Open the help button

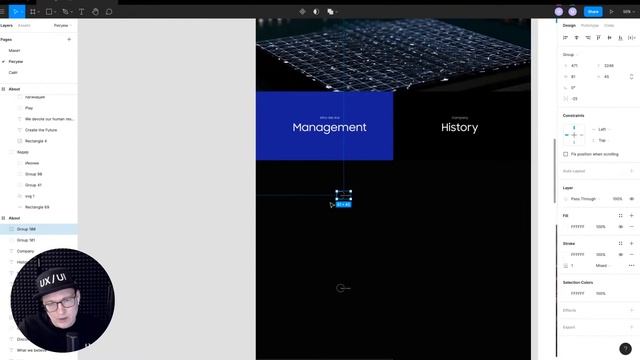pyautogui.click(x=625, y=349)
